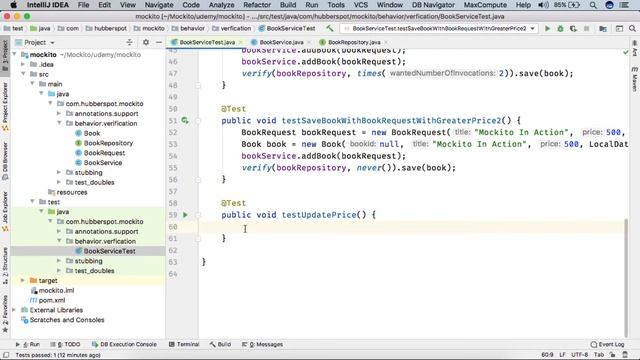This screenshot has height=360, width=640.
Task: Click the volume icon in menu bar
Action: [x=543, y=5]
